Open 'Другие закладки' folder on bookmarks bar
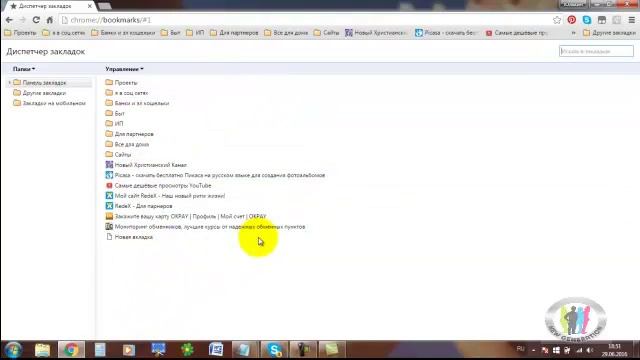 pyautogui.click(x=609, y=33)
